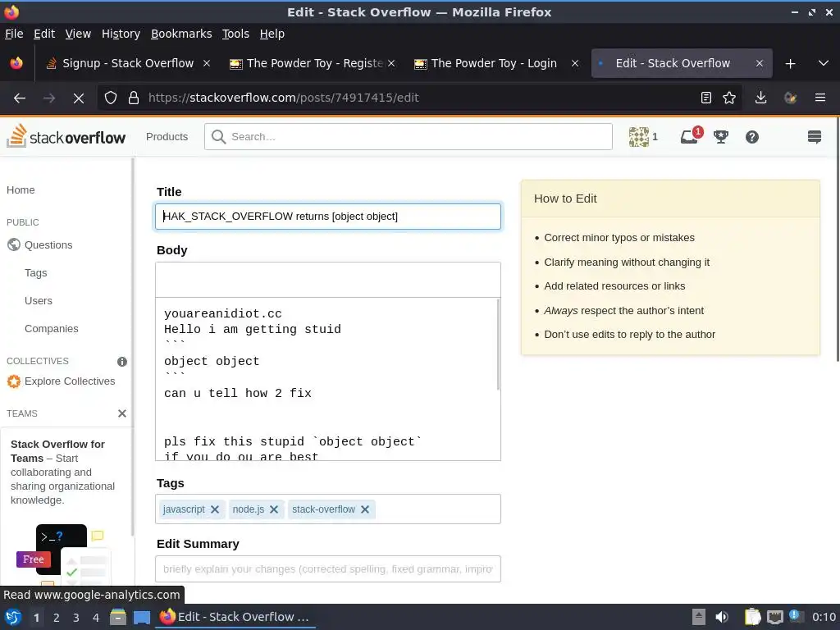Screen dimensions: 840x630
Task: Click the tracking protection shield icon
Action: click(x=111, y=98)
